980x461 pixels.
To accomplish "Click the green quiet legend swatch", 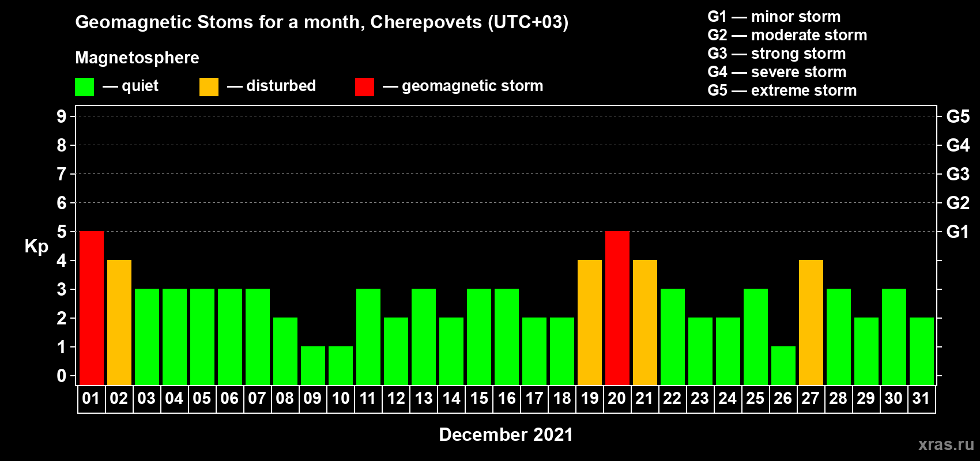I will pos(84,87).
